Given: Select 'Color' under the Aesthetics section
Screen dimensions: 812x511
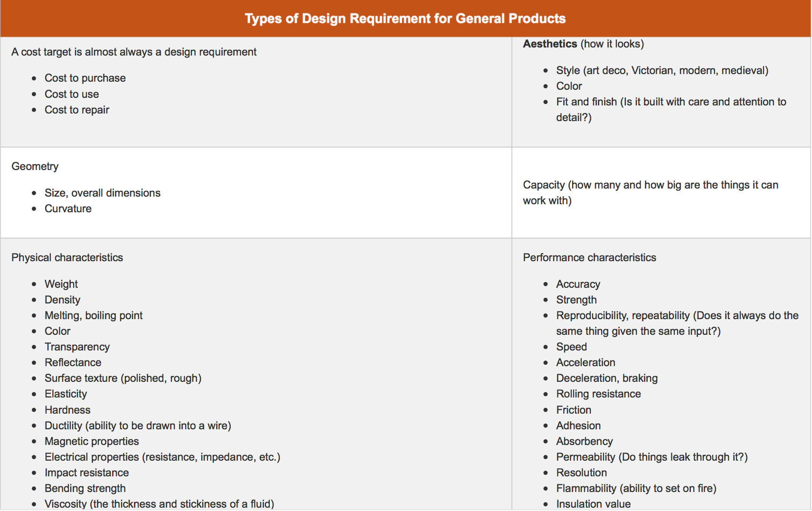Looking at the screenshot, I should [x=569, y=86].
